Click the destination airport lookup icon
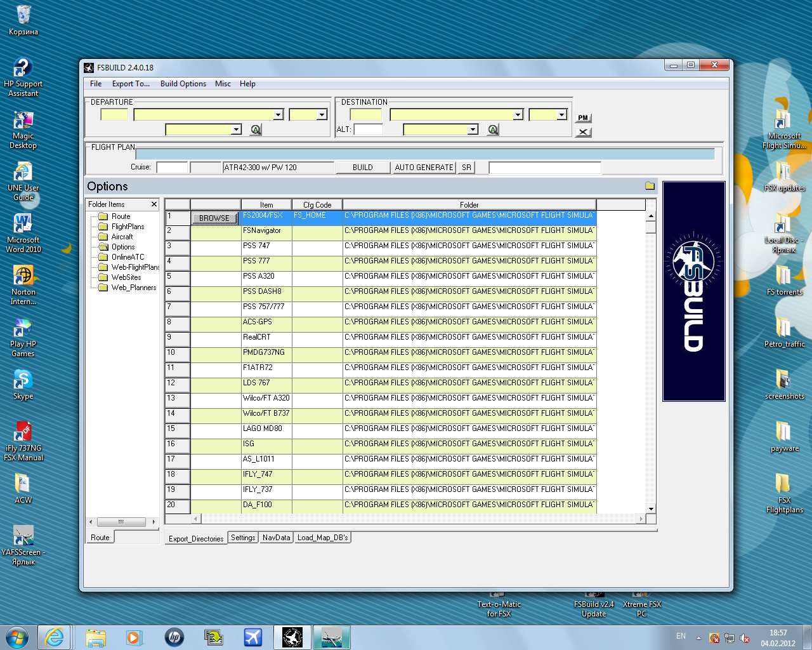This screenshot has width=812, height=650. (493, 129)
